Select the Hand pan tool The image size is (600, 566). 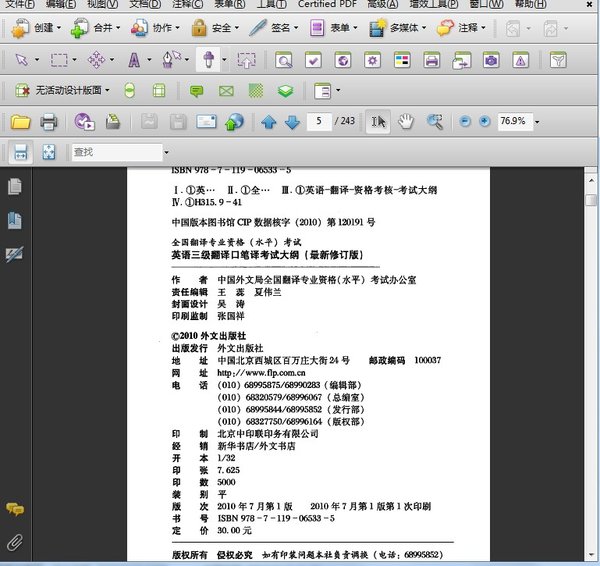[x=406, y=122]
